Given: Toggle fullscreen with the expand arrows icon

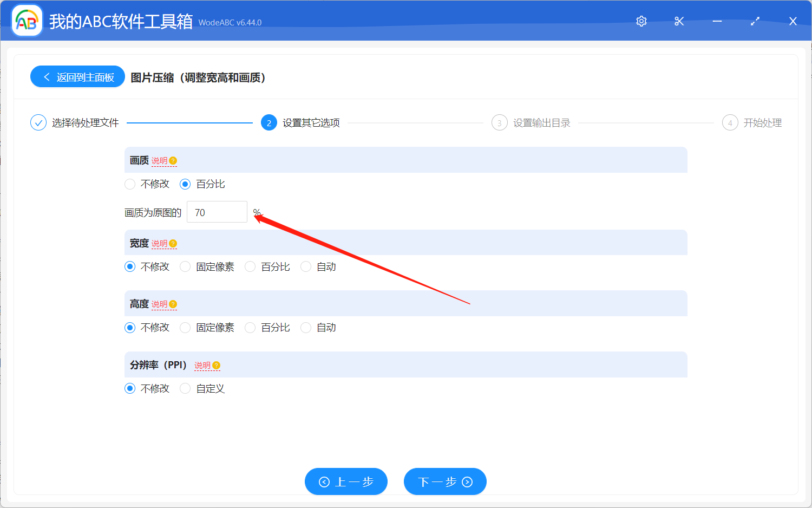Looking at the screenshot, I should (x=755, y=21).
